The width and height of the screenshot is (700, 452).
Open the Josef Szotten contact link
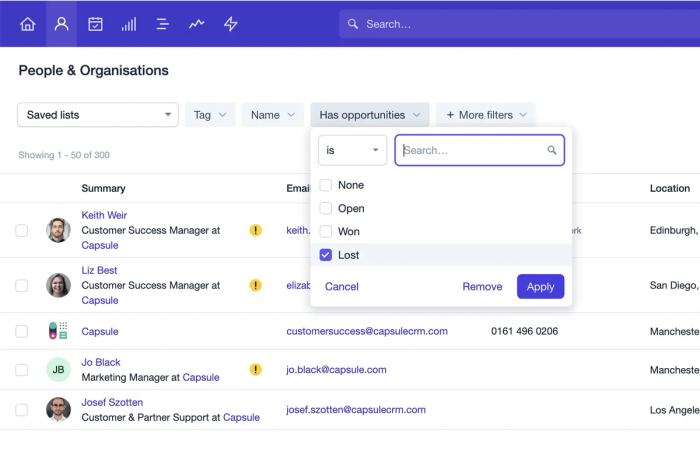click(x=112, y=402)
